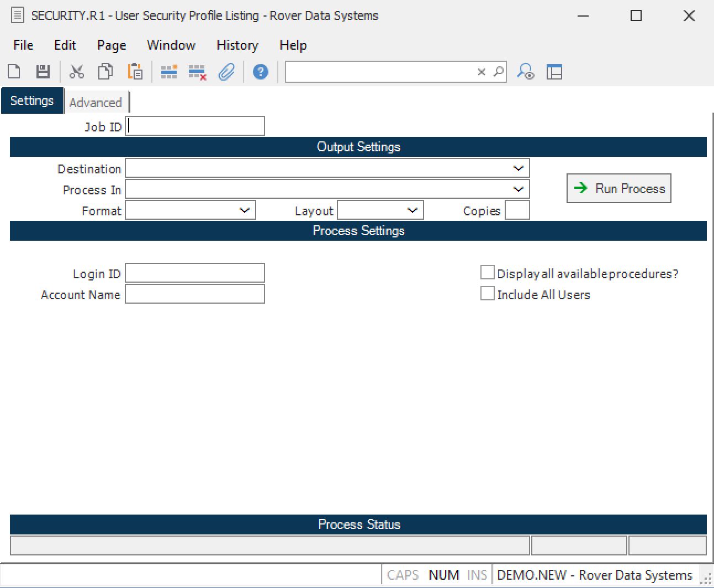Clear the toolbar search box with X
The image size is (714, 588).
[x=482, y=72]
